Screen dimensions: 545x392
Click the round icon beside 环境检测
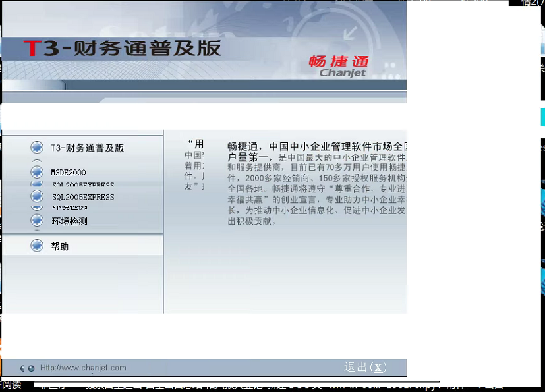click(37, 221)
